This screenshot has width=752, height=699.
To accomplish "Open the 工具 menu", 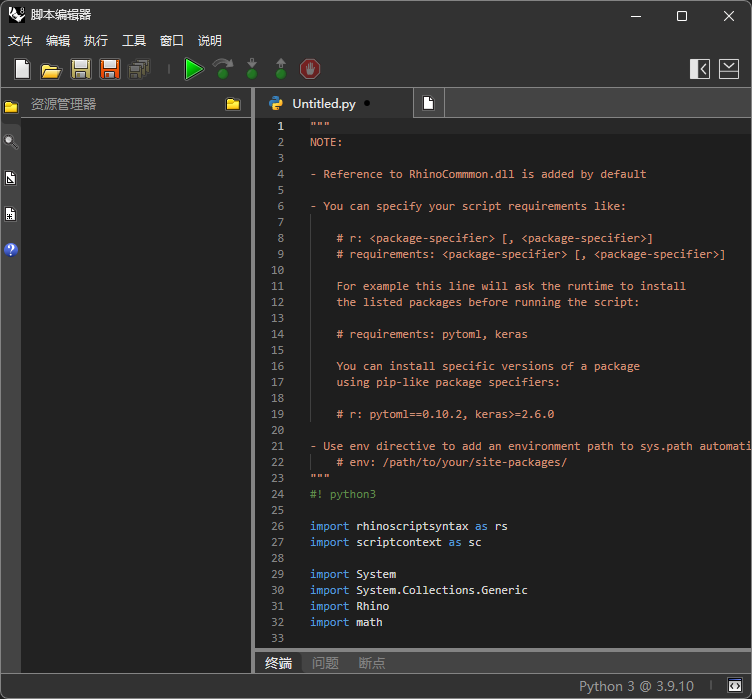I will 134,41.
